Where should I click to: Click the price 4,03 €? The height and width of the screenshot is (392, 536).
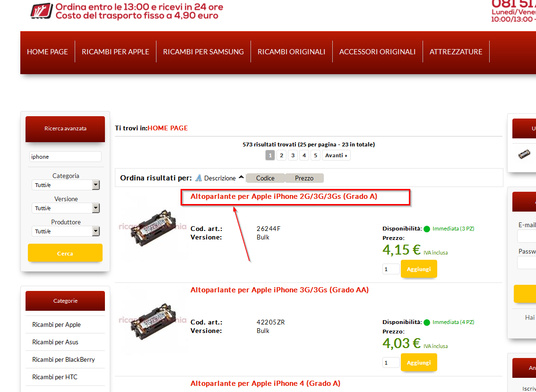click(401, 343)
